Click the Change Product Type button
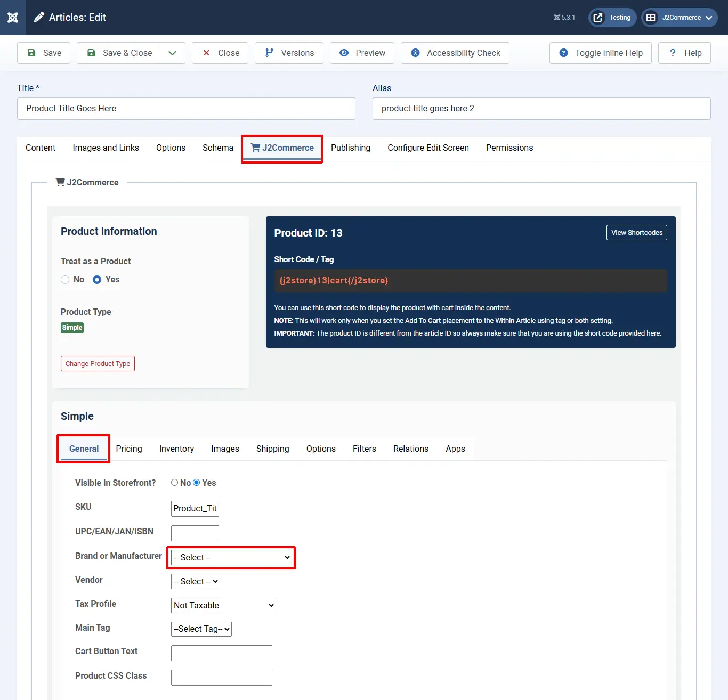 (x=98, y=364)
